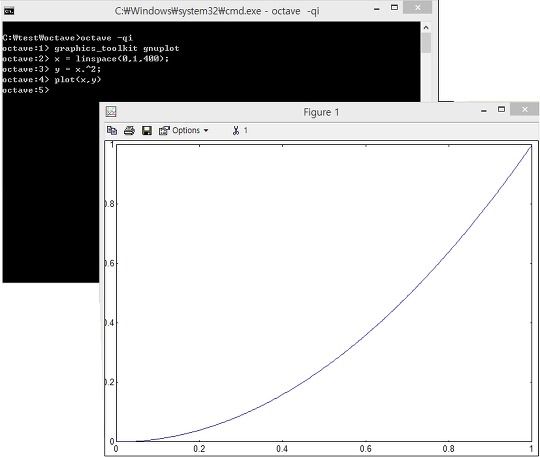
Task: Click the copy-to-clipboard icon in Figure toolbar
Action: coord(112,131)
